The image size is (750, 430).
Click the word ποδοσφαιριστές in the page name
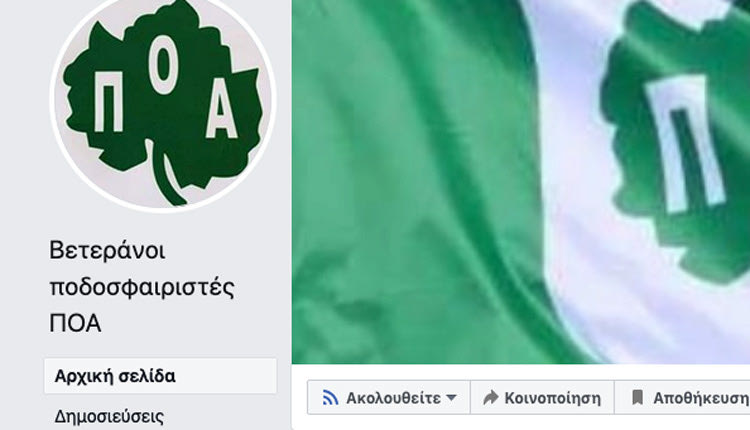coord(142,287)
